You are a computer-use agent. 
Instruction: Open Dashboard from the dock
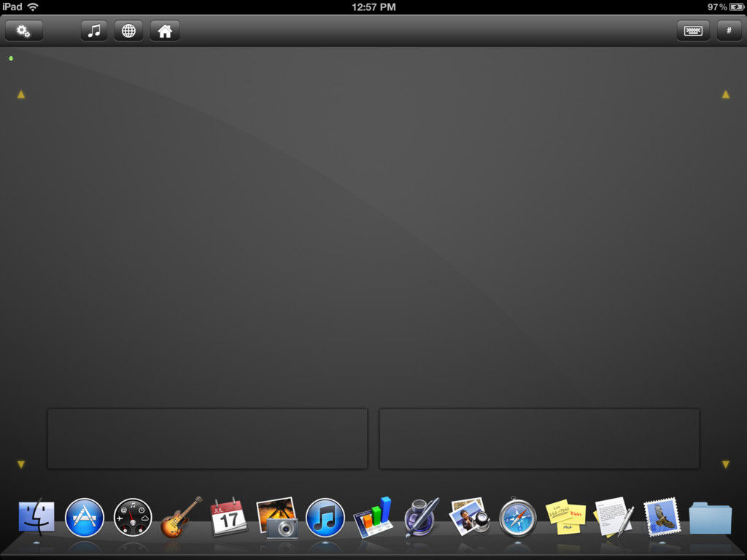133,518
